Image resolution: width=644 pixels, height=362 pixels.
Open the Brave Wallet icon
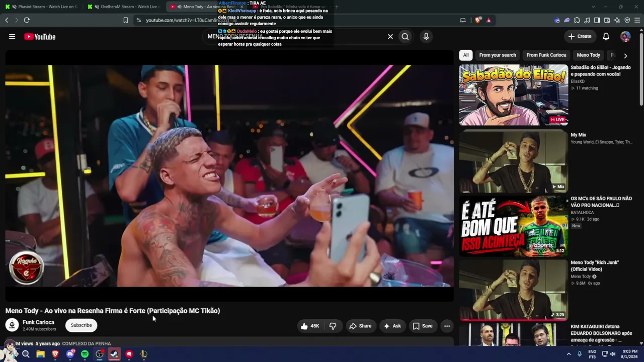click(x=607, y=20)
